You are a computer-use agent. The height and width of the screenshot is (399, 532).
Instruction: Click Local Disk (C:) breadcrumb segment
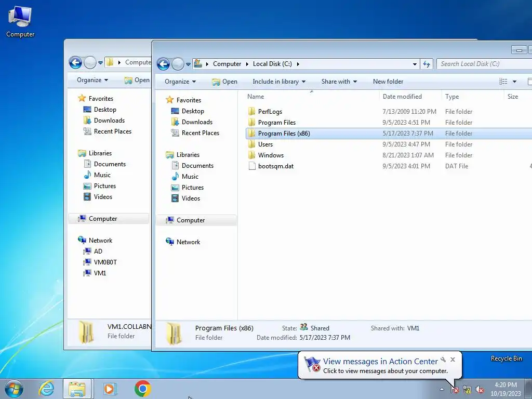(x=272, y=64)
